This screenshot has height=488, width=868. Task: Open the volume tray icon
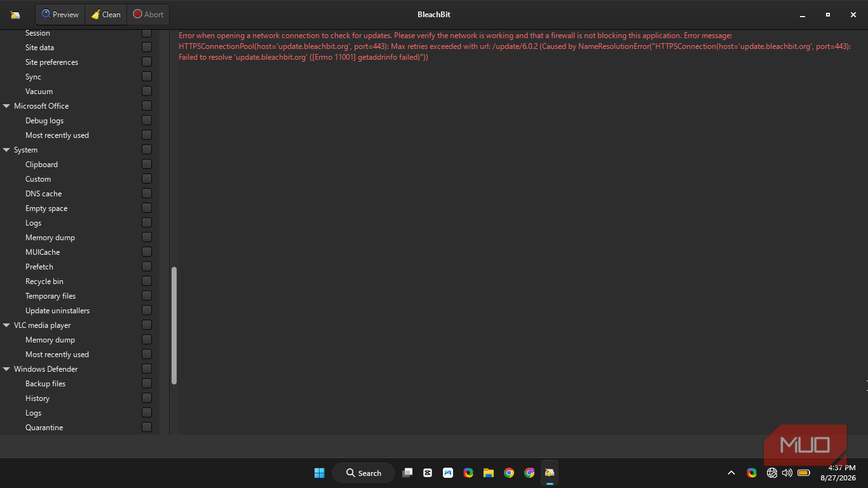pyautogui.click(x=787, y=473)
